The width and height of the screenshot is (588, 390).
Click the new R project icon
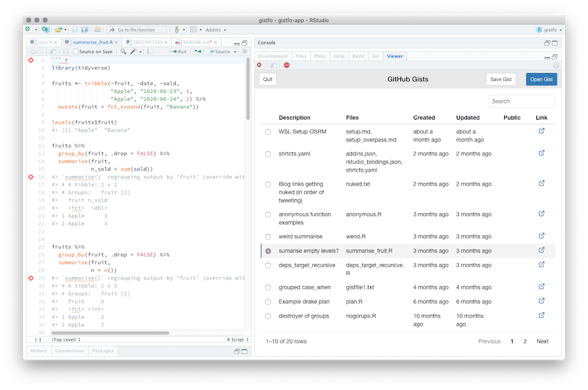click(x=45, y=29)
